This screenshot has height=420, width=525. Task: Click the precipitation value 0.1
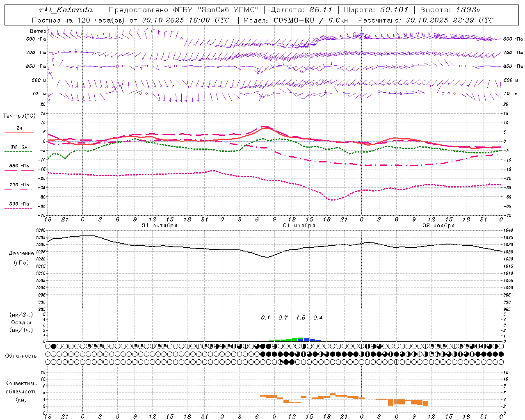266,317
